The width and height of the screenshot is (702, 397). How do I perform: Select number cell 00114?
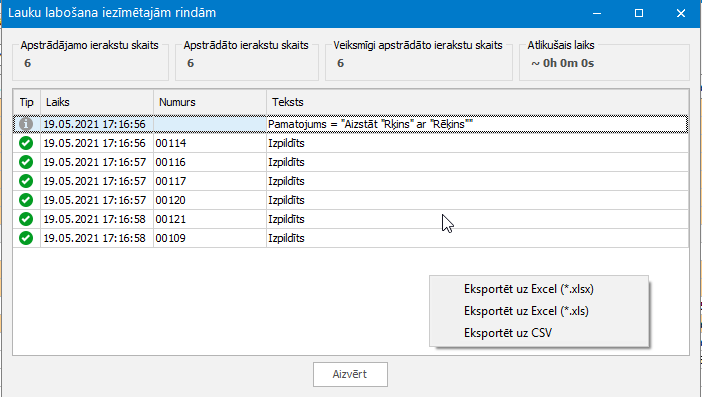click(x=210, y=143)
